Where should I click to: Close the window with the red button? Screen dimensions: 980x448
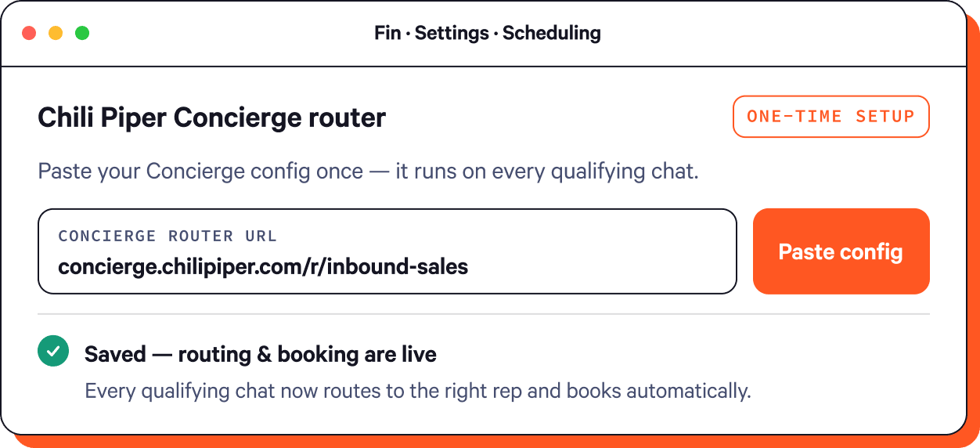[x=29, y=33]
